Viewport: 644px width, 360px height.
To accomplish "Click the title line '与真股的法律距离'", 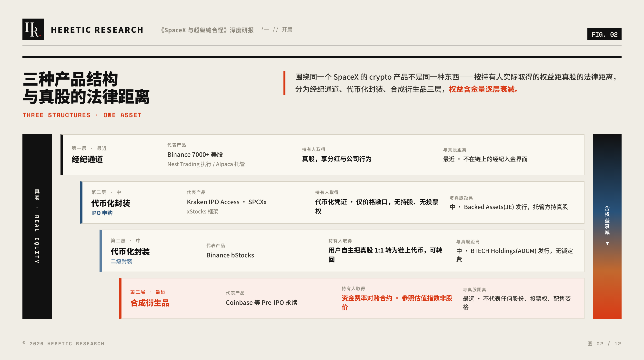I will (86, 97).
